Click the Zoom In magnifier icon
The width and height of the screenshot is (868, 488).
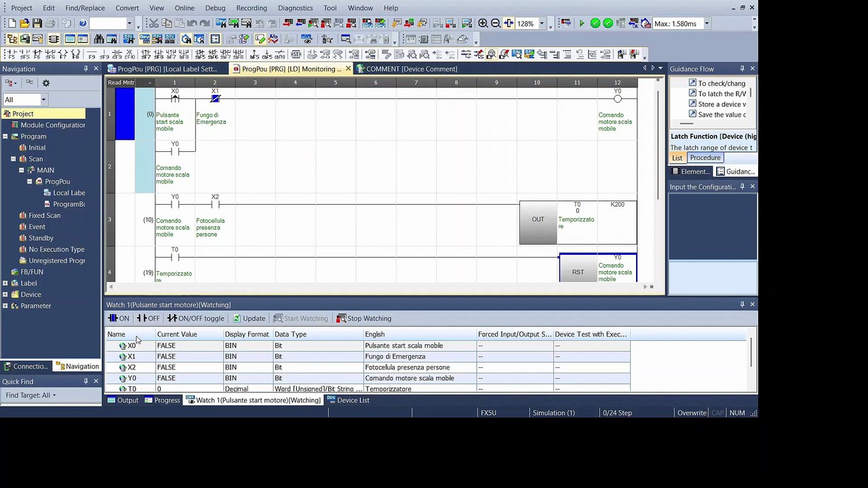coord(483,23)
